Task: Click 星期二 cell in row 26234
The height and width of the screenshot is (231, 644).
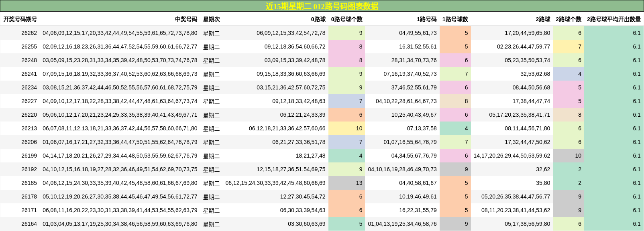Action: 211,87
